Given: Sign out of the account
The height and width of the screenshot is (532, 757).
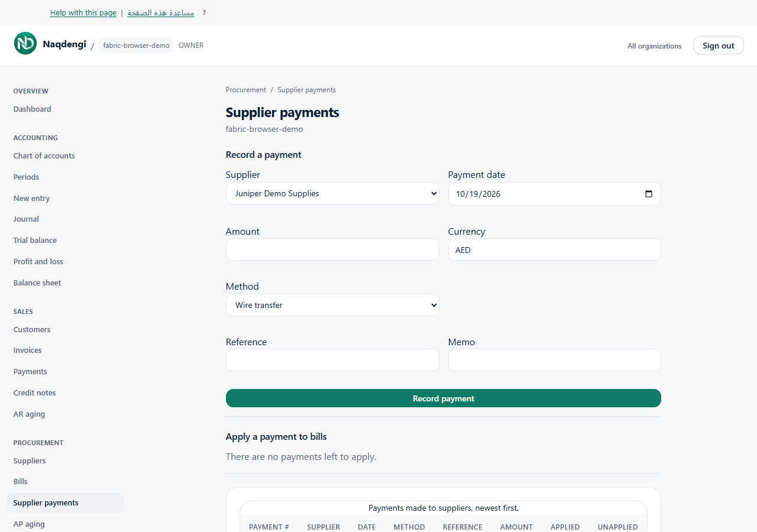Looking at the screenshot, I should [x=719, y=46].
